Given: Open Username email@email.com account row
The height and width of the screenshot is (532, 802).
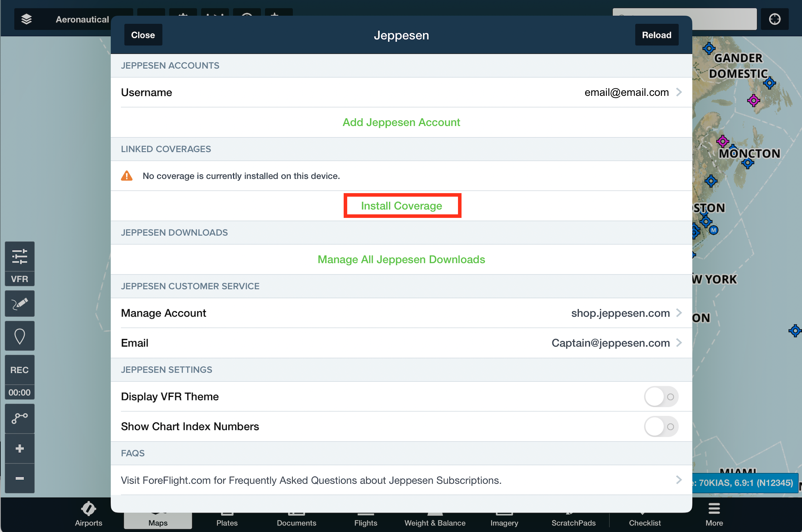Looking at the screenshot, I should (401, 92).
